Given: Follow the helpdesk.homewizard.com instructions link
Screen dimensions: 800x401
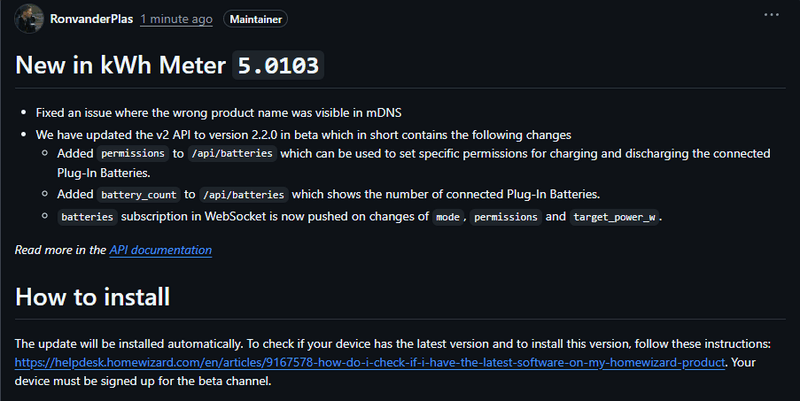Looking at the screenshot, I should 371,361.
